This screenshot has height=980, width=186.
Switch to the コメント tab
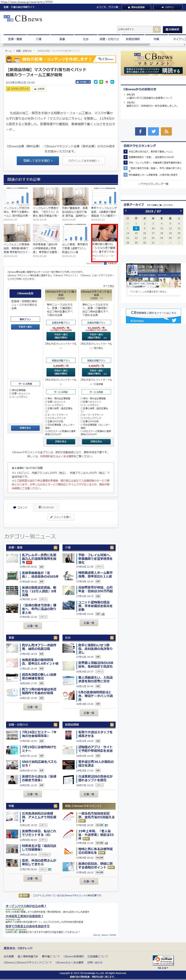[x=20, y=507]
